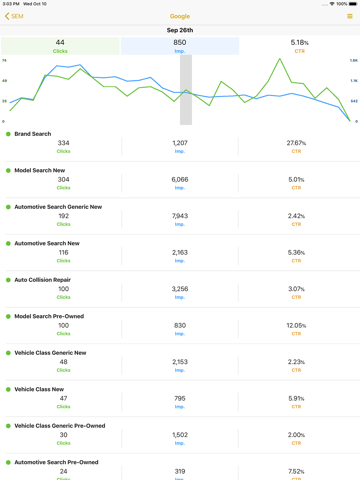Tap the battery status icon
This screenshot has height=480, width=360.
coord(353,4)
